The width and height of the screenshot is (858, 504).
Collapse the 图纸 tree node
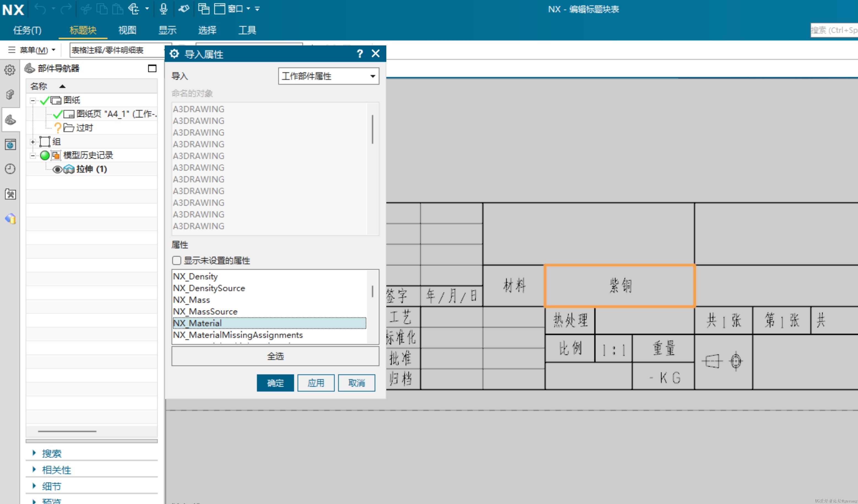click(33, 100)
